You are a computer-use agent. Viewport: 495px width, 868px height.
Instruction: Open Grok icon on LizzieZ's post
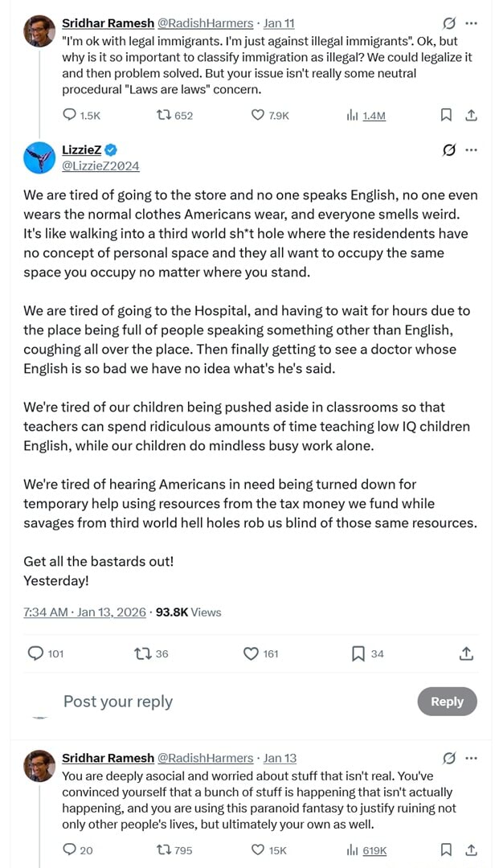pyautogui.click(x=450, y=149)
